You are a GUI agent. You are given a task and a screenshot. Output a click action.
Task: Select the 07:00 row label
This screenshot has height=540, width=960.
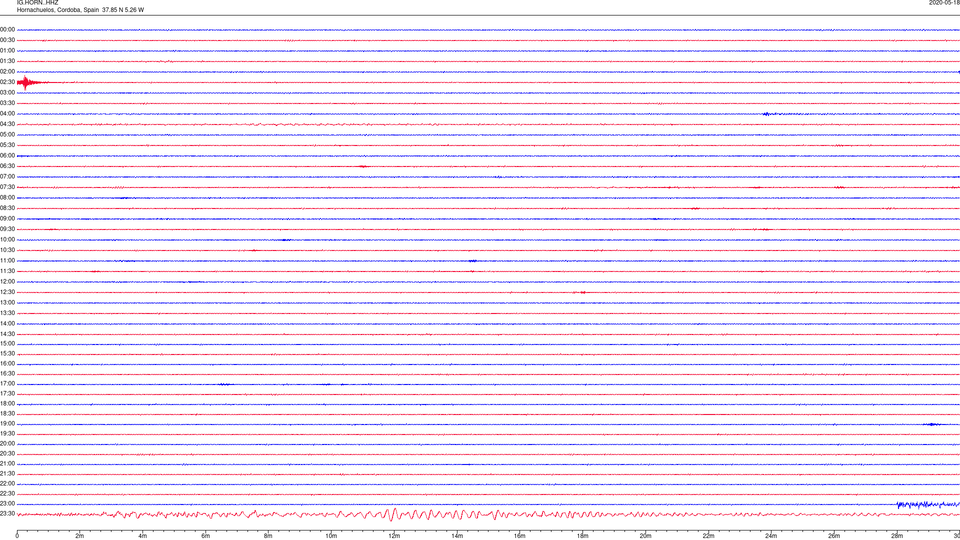click(x=7, y=177)
